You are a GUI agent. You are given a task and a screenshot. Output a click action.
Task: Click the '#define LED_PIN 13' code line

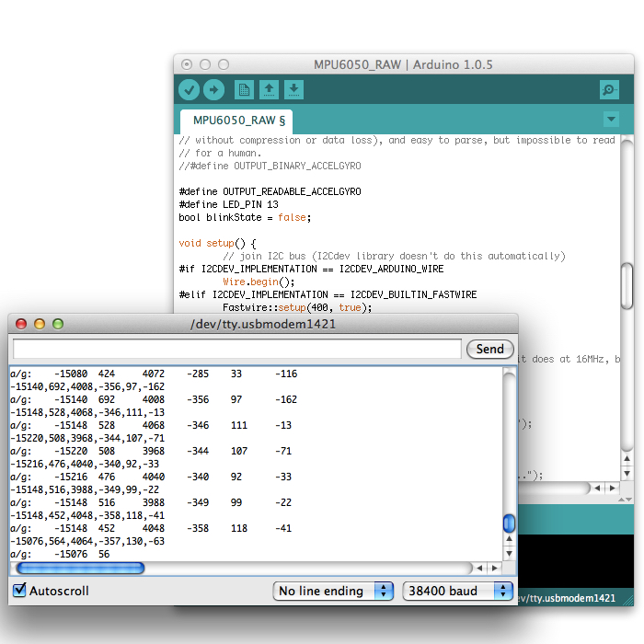pyautogui.click(x=228, y=204)
